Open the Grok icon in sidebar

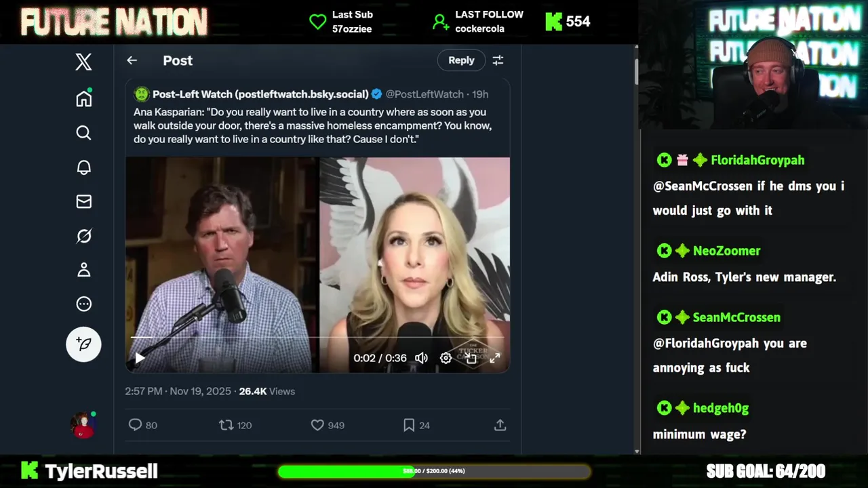click(x=83, y=236)
